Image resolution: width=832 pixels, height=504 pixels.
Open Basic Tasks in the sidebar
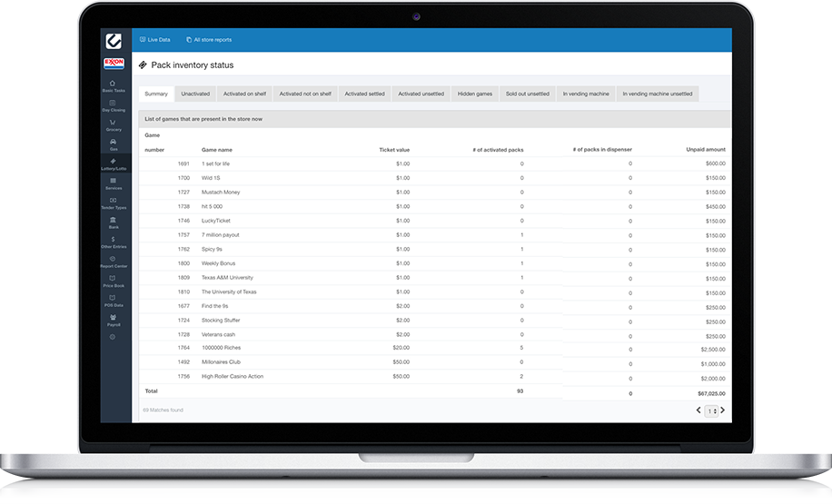(x=114, y=86)
